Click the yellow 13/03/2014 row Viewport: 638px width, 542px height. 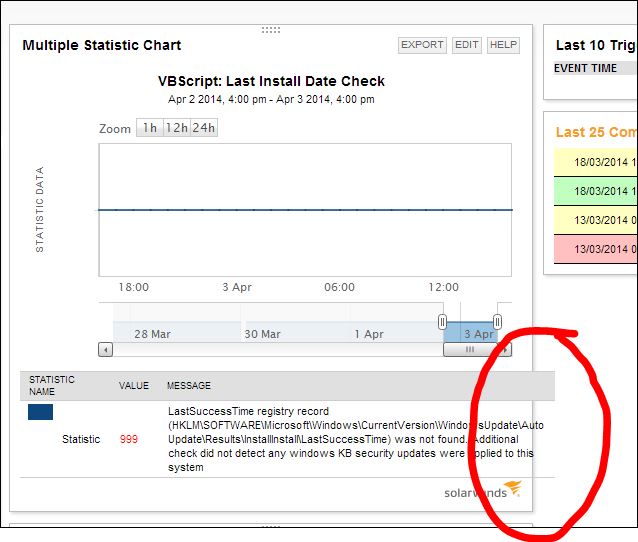pos(595,220)
